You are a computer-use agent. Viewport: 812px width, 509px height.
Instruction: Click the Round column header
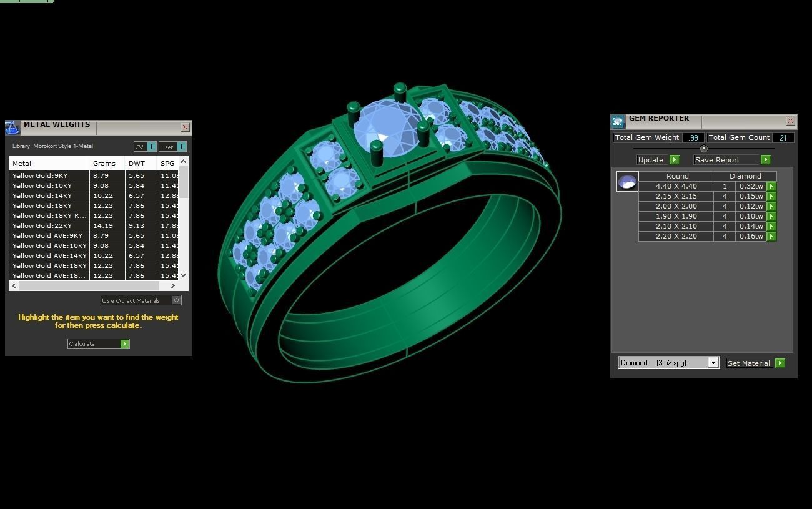click(677, 176)
